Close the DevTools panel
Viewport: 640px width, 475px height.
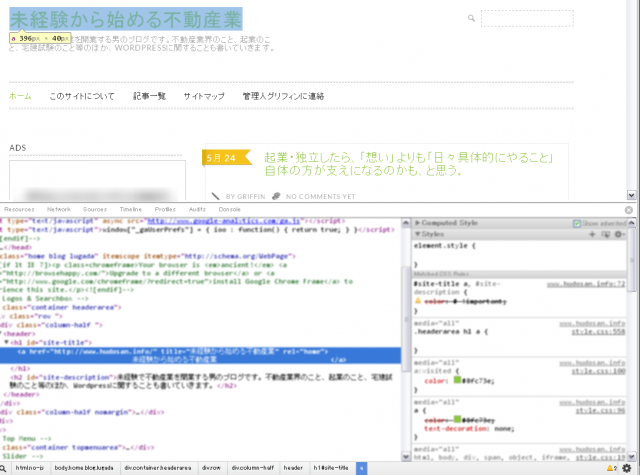pyautogui.click(x=629, y=210)
